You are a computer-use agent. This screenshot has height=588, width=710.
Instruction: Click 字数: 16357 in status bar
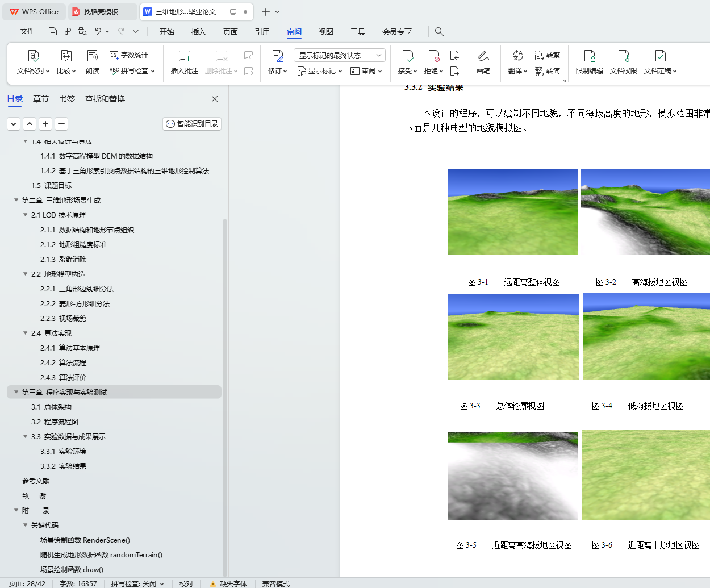pos(78,583)
